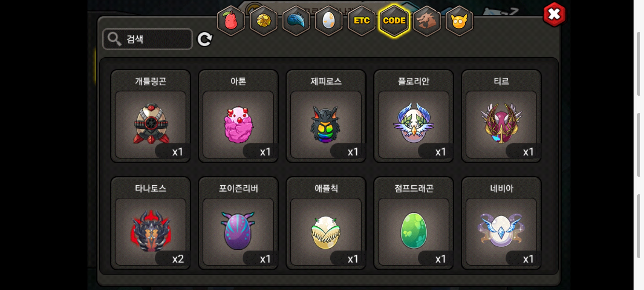The image size is (644, 290).
Task: Select the gold nugget category icon
Action: [264, 21]
